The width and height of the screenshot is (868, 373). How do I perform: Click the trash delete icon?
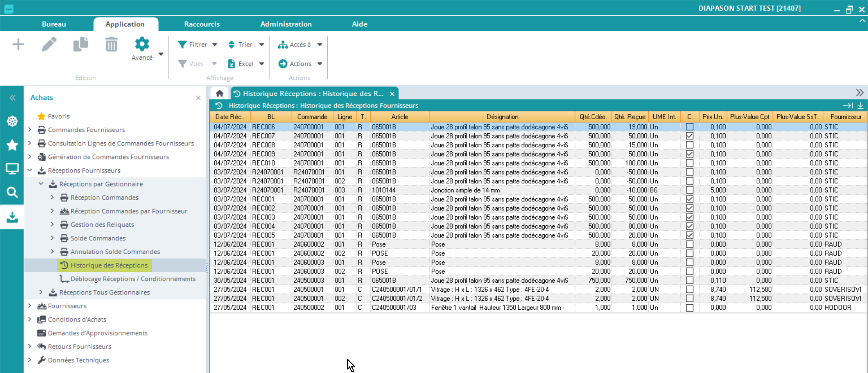click(111, 44)
